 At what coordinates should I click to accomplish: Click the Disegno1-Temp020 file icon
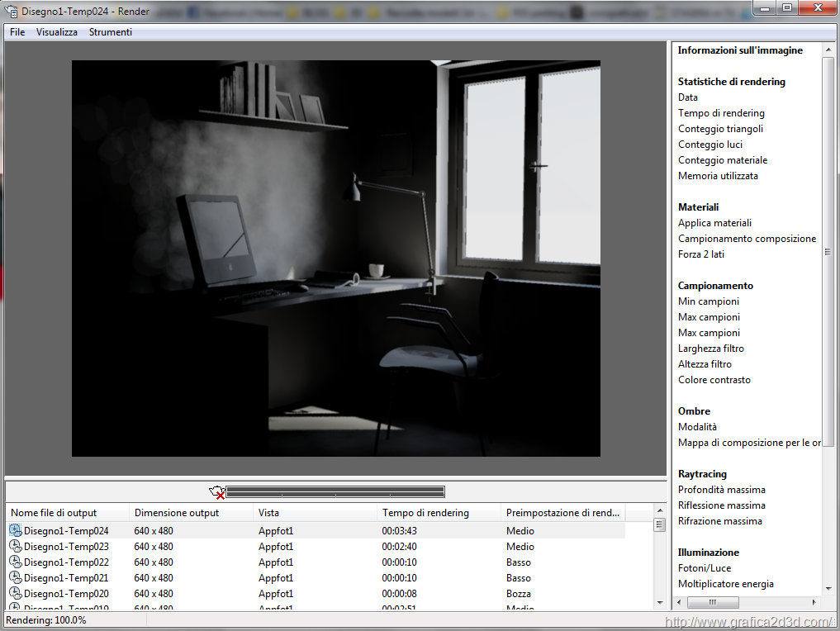click(16, 594)
